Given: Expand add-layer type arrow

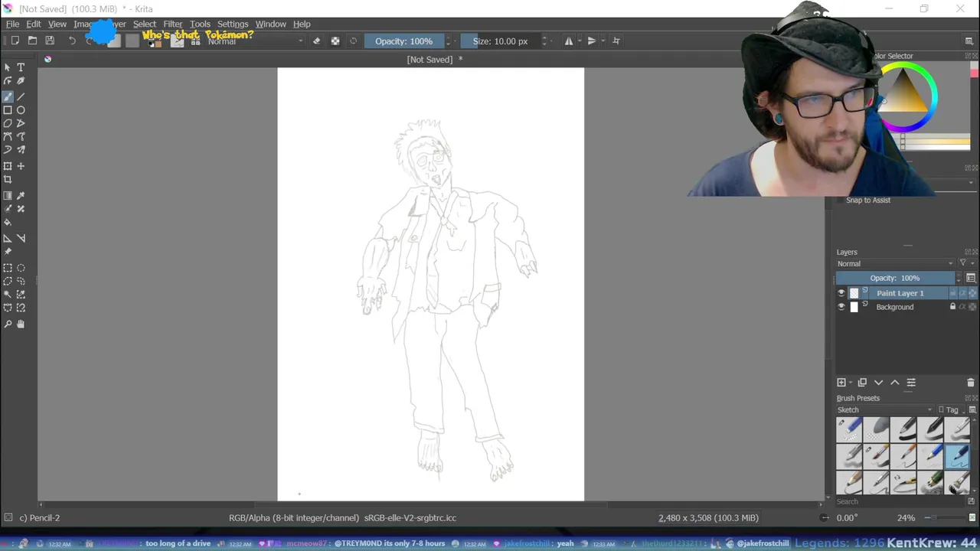Looking at the screenshot, I should pos(851,383).
